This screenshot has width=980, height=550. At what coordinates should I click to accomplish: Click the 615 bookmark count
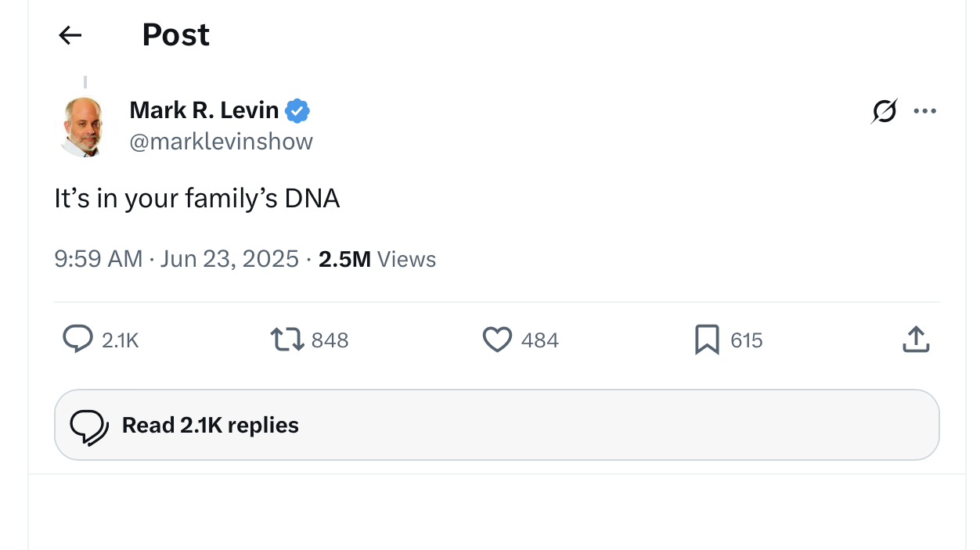[747, 340]
